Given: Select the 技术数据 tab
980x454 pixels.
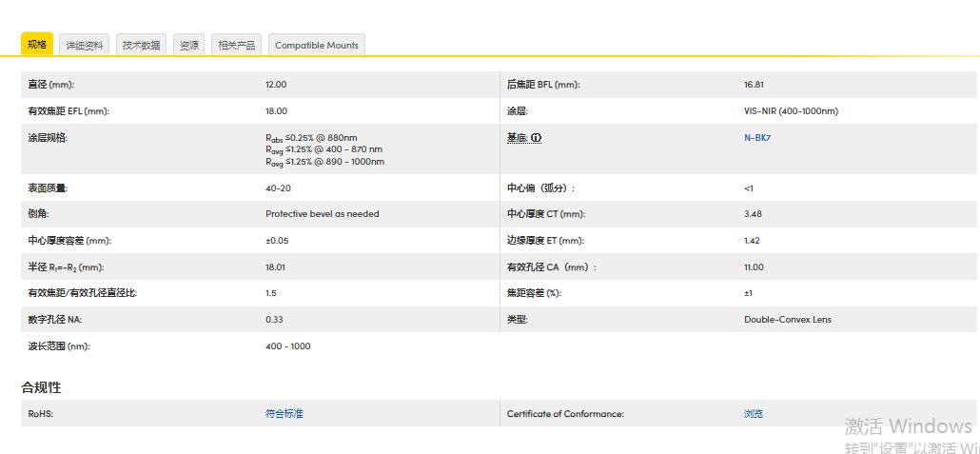Looking at the screenshot, I should click(x=141, y=45).
